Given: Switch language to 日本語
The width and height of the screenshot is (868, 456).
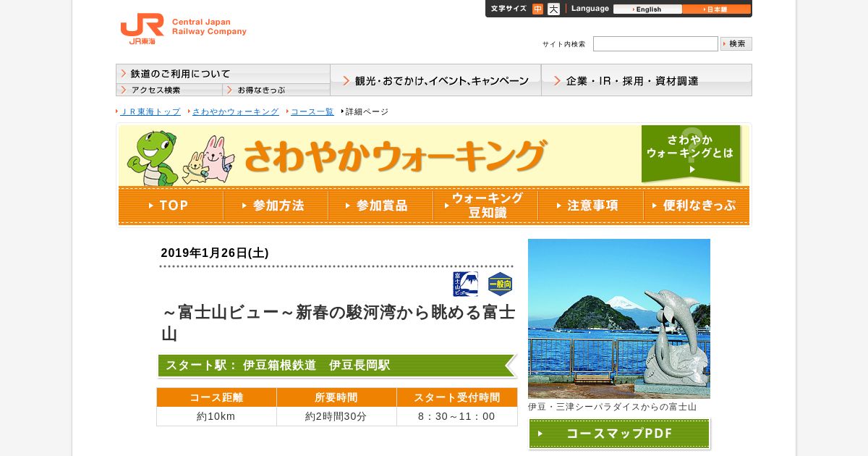Looking at the screenshot, I should 716,9.
